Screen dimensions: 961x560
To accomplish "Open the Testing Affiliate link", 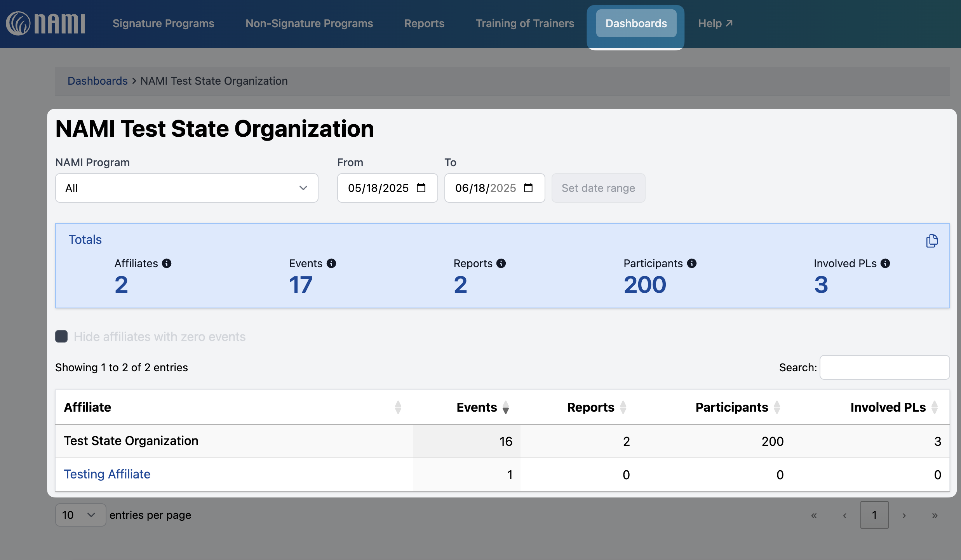I will 107,474.
